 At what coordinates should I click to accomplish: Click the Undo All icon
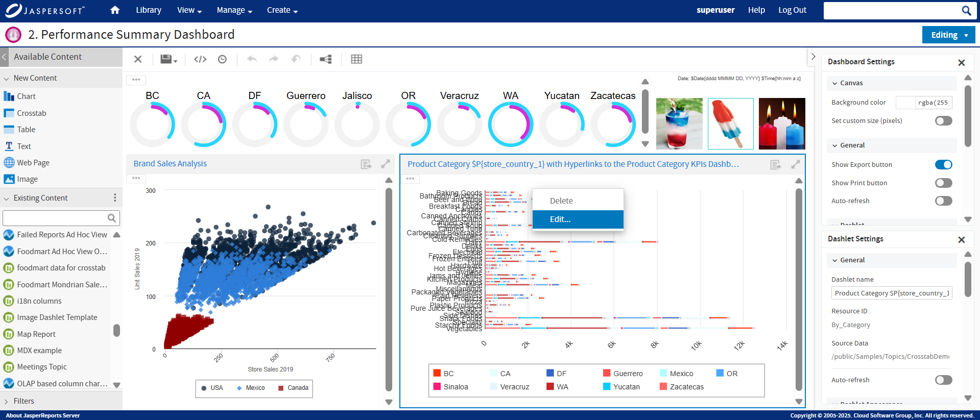click(x=296, y=59)
